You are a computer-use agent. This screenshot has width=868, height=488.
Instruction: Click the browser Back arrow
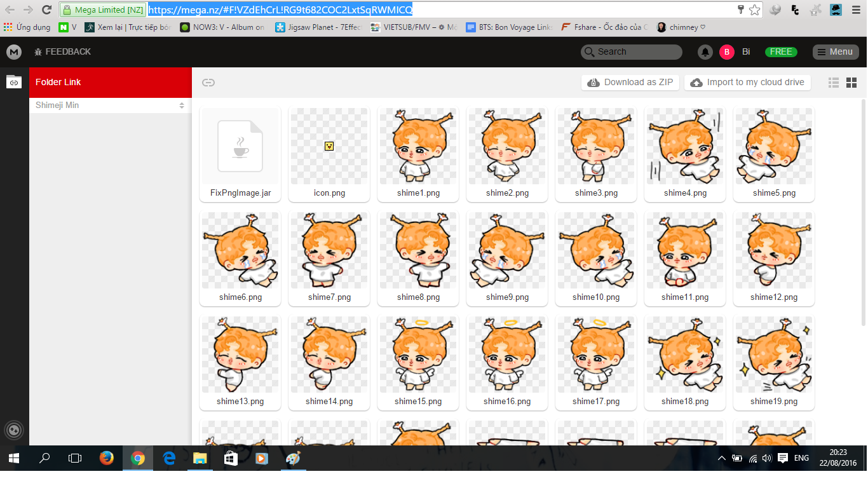tap(10, 10)
